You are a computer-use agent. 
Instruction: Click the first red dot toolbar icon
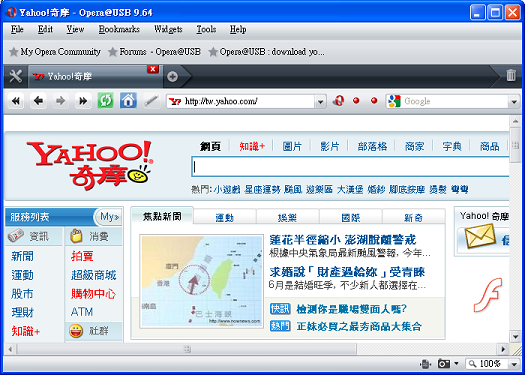point(356,100)
